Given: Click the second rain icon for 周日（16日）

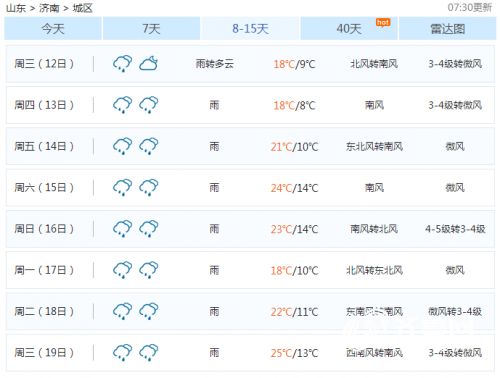Looking at the screenshot, I should tap(149, 229).
